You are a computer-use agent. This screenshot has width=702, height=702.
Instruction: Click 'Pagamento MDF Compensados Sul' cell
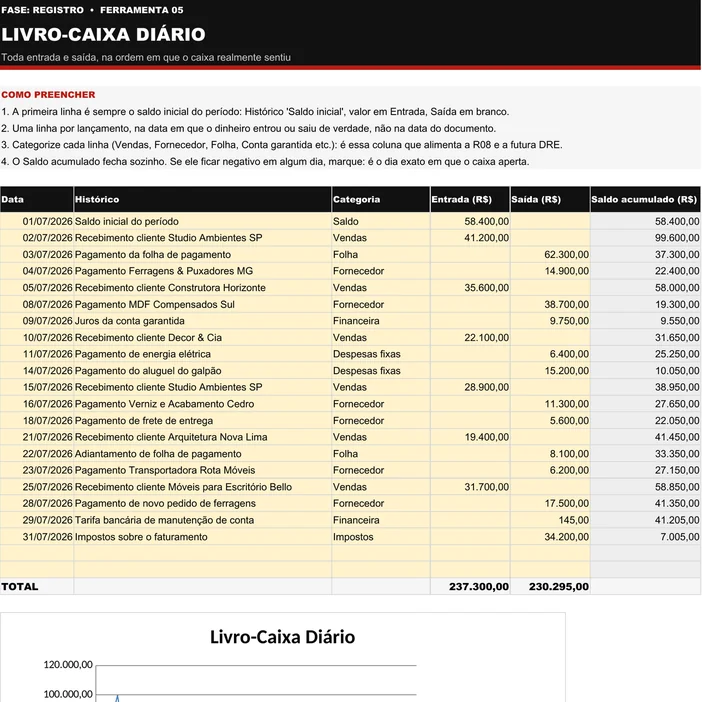tap(202, 304)
